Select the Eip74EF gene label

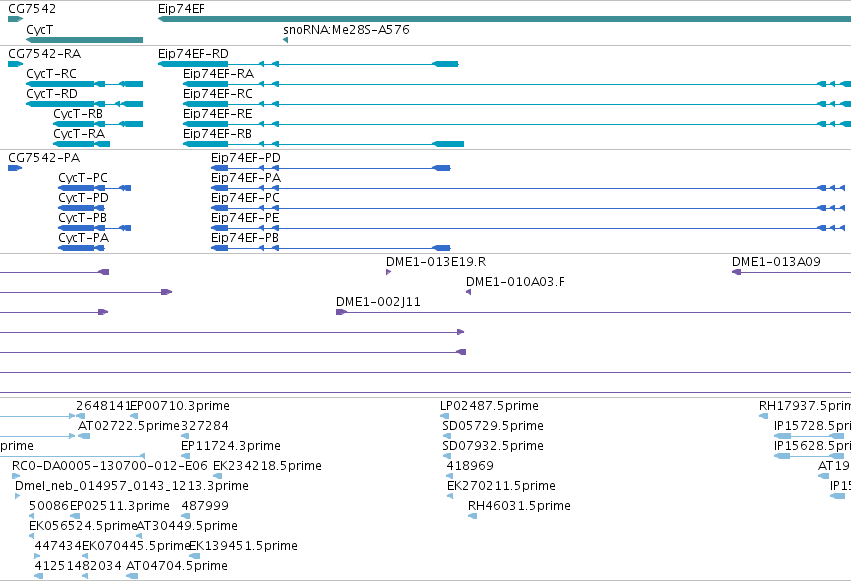[x=181, y=9]
